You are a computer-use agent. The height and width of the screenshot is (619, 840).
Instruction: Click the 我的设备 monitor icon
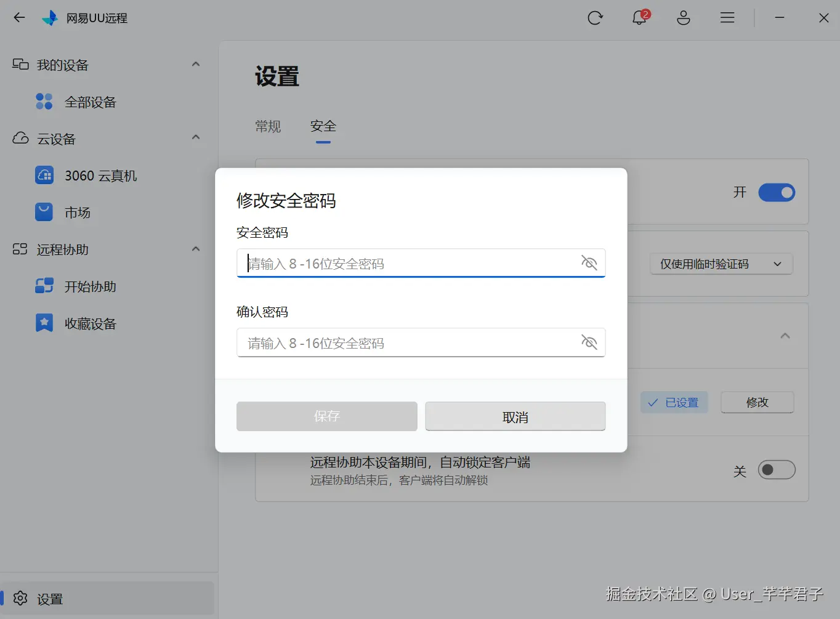[x=20, y=65]
